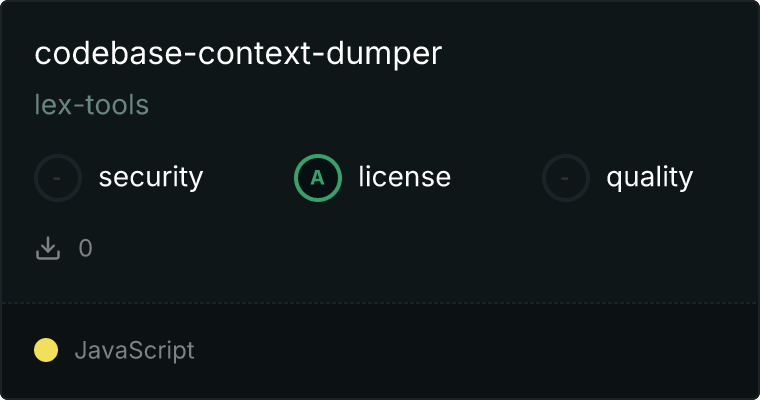
Task: Click the download count 0
Action: coord(85,248)
